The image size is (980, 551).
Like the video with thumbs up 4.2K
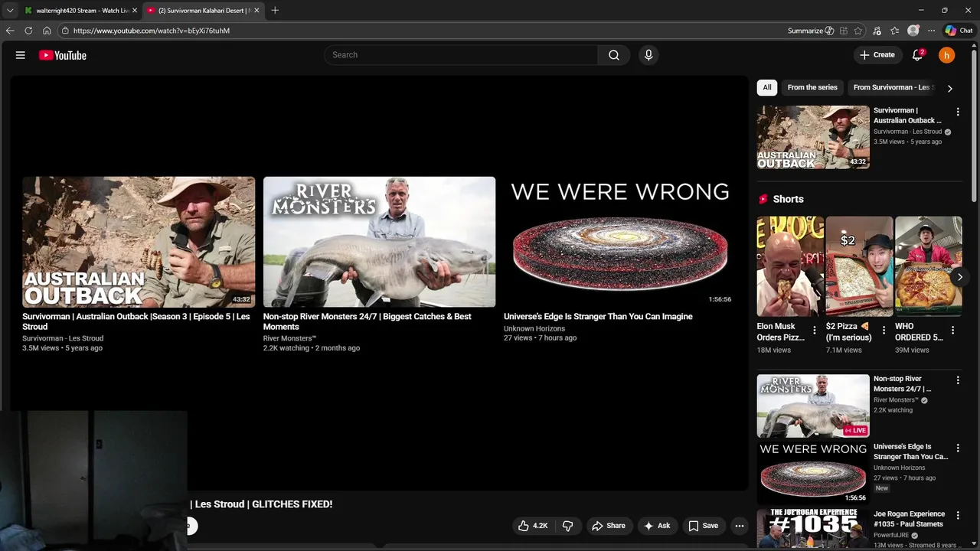[533, 526]
